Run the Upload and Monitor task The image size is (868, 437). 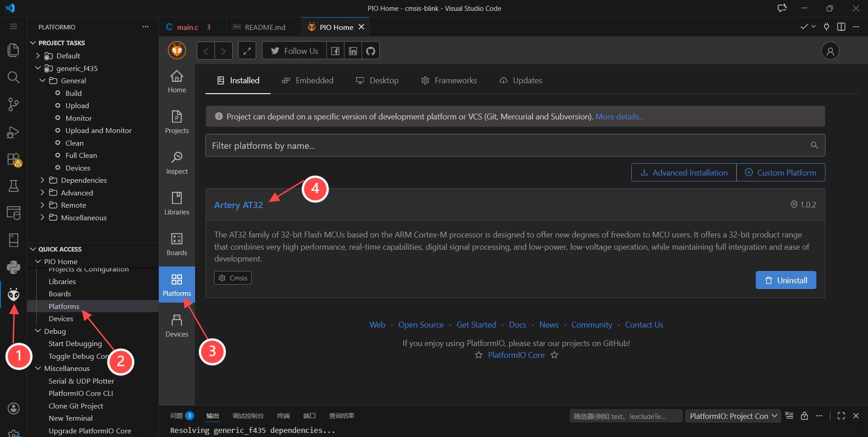99,130
